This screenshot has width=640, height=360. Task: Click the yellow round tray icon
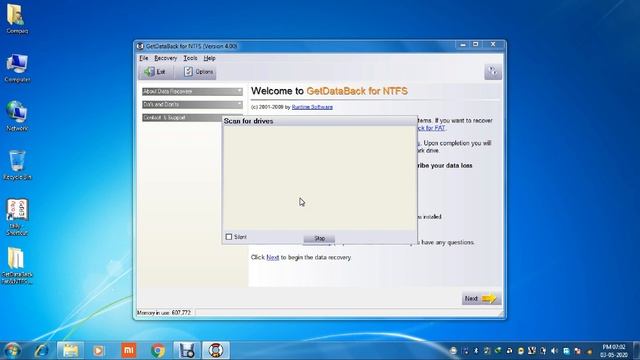click(x=521, y=351)
